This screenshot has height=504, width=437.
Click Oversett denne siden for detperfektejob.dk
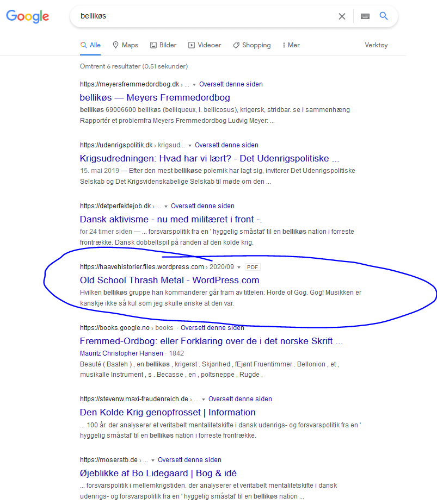click(202, 206)
